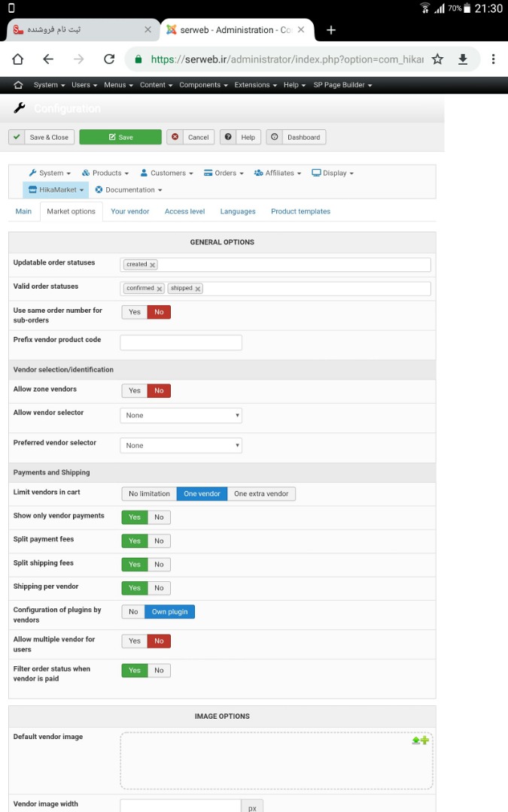
Task: Open the Extensions menu
Action: coord(255,85)
